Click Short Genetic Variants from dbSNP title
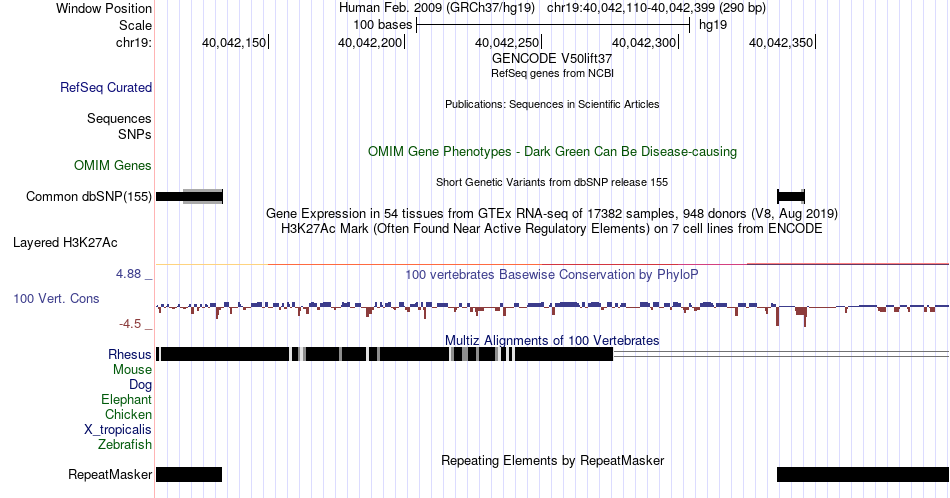The height and width of the screenshot is (498, 950). tap(552, 182)
